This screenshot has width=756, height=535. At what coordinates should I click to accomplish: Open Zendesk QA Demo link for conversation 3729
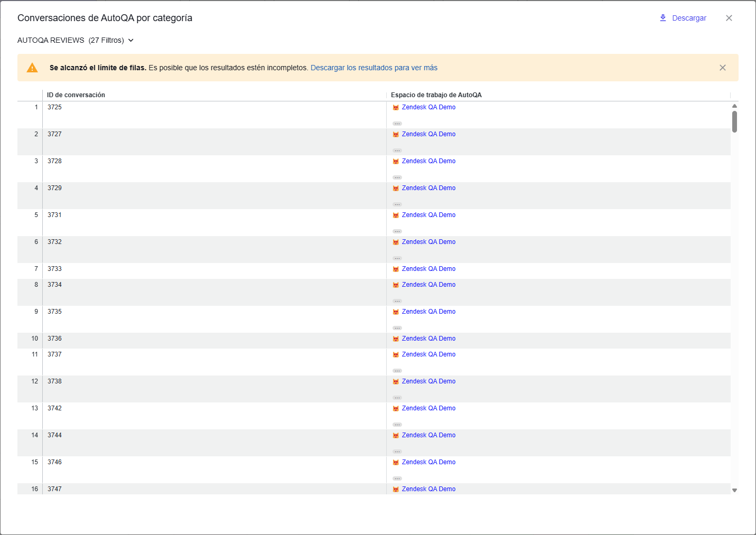(x=428, y=188)
